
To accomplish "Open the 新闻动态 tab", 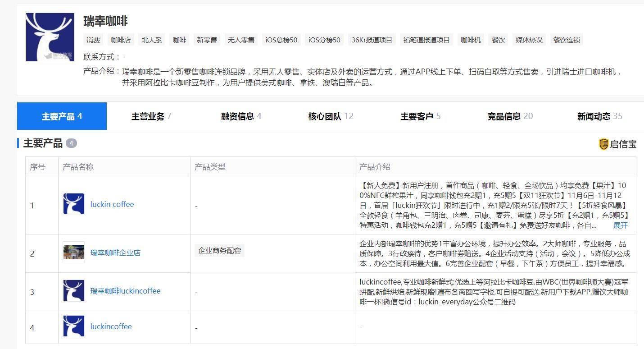I will click(599, 116).
